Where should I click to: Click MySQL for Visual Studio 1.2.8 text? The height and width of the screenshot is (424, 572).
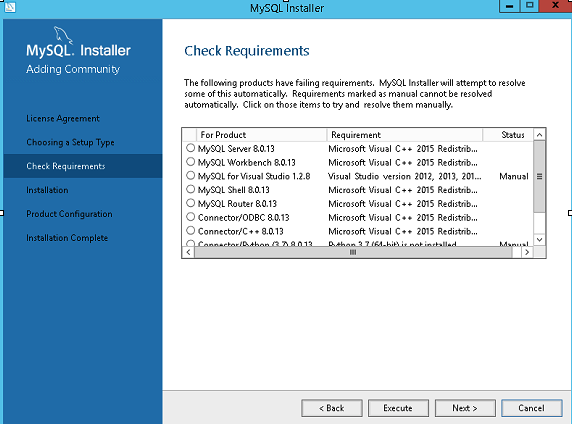coord(254,176)
